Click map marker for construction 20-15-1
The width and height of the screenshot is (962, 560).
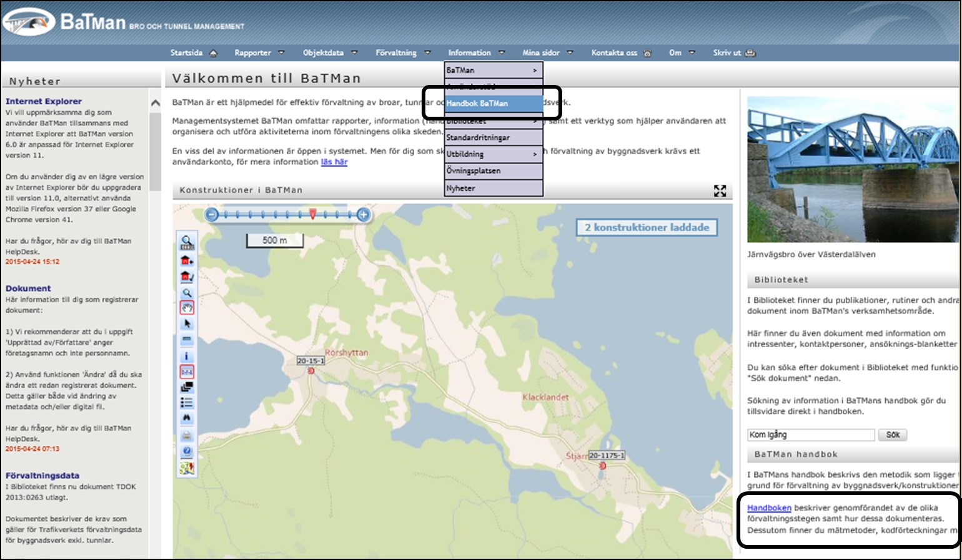tap(311, 371)
